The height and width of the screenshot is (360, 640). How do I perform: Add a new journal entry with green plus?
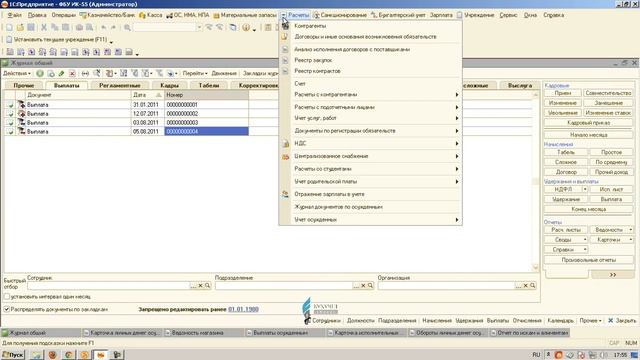(x=40, y=73)
